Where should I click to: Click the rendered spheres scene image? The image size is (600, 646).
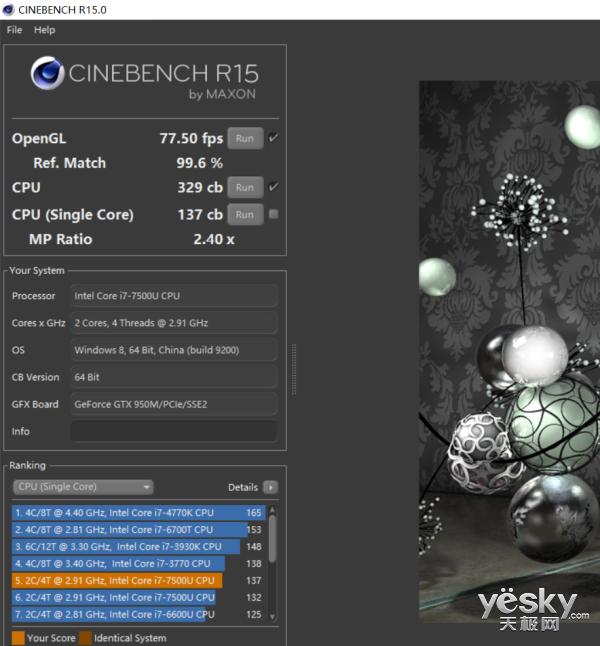508,350
